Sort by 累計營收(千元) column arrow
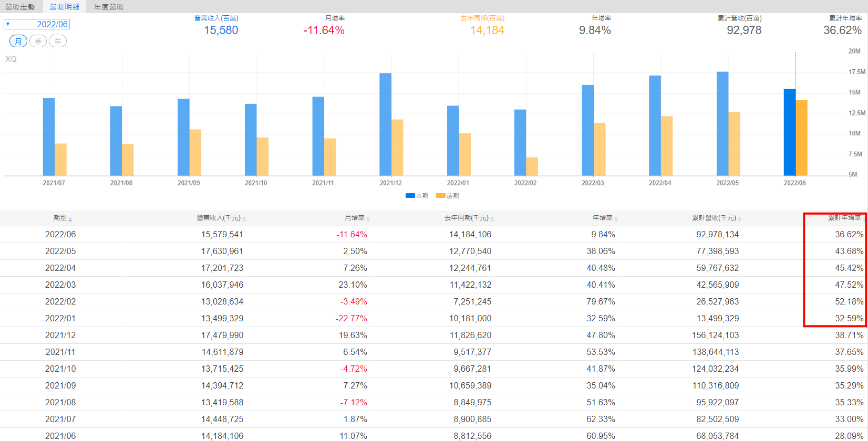The image size is (868, 441). [740, 219]
